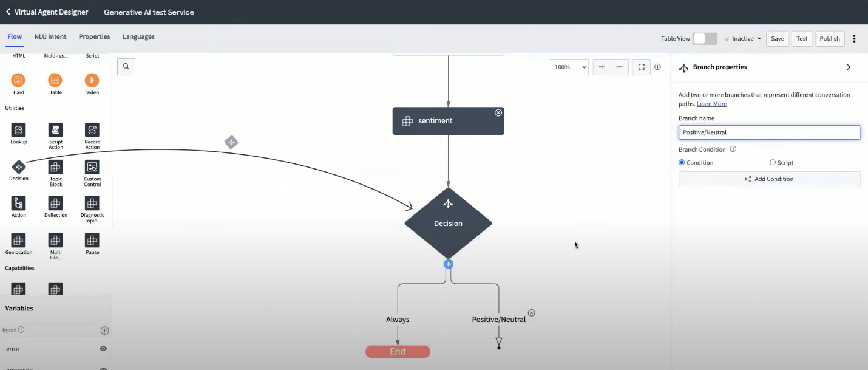Click the Save button
The image size is (868, 370).
(778, 38)
